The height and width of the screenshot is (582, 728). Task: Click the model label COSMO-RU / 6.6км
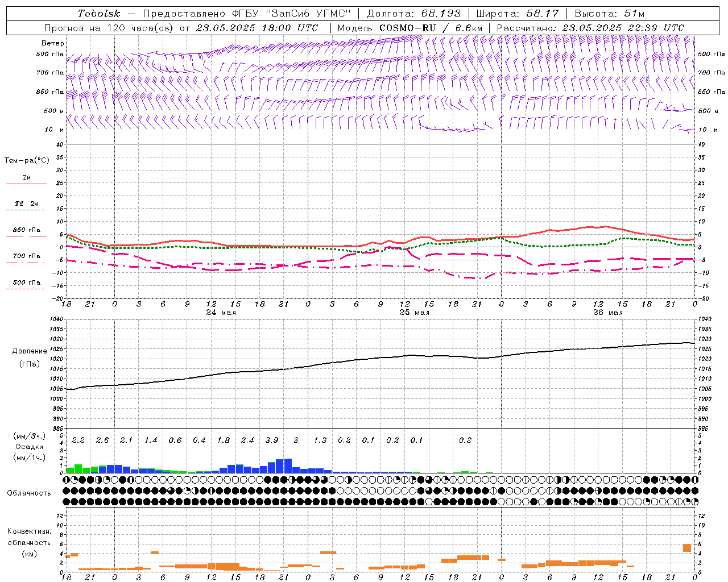431,28
